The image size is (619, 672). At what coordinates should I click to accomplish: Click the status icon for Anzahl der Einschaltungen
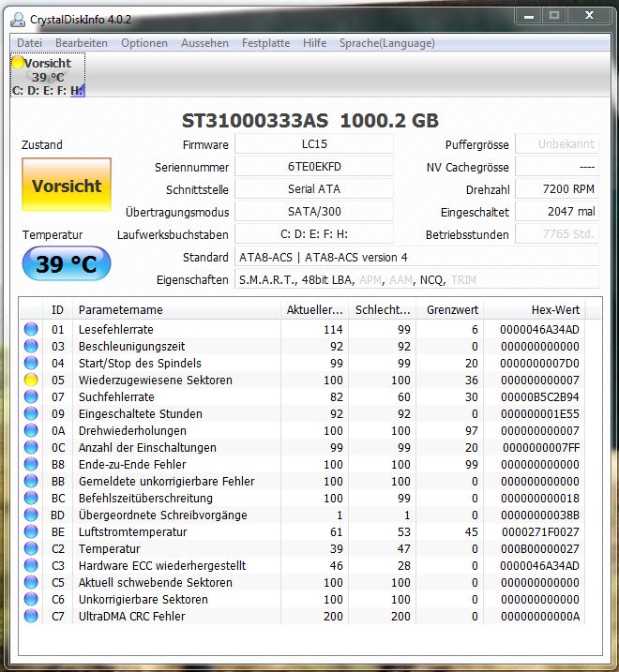31,447
